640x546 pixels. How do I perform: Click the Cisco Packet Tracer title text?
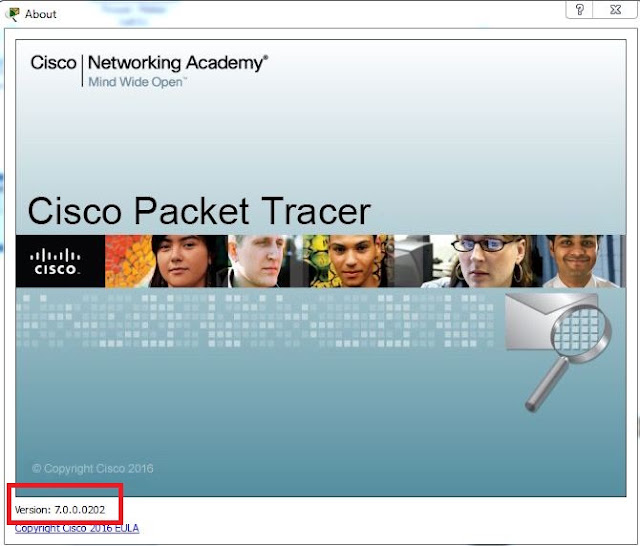(199, 211)
